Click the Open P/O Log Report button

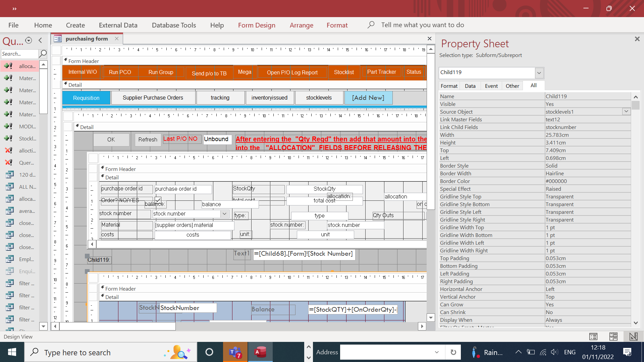292,72
